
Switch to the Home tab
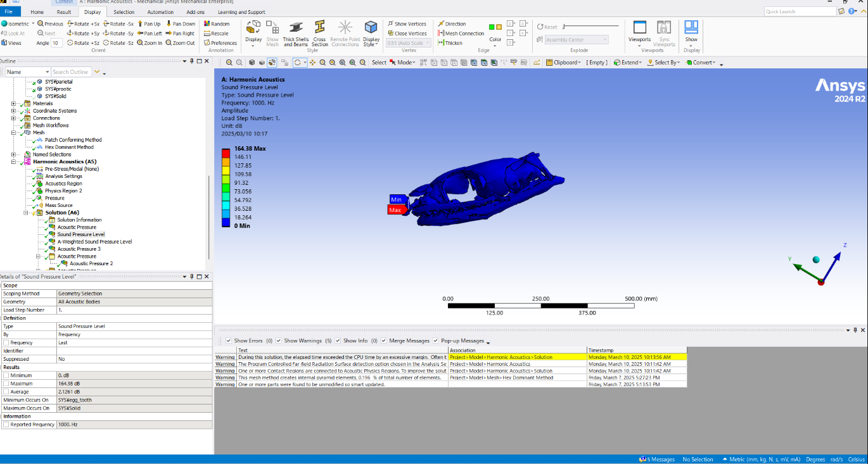click(37, 11)
